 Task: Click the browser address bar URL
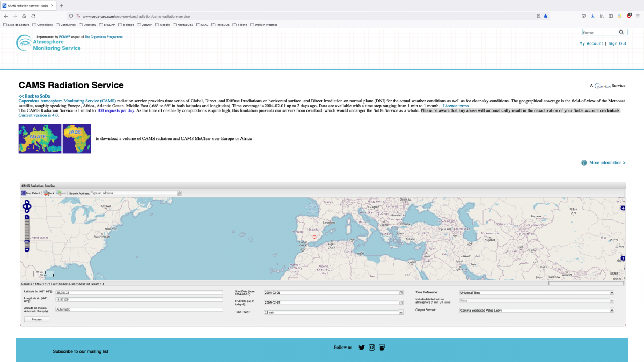coord(136,16)
